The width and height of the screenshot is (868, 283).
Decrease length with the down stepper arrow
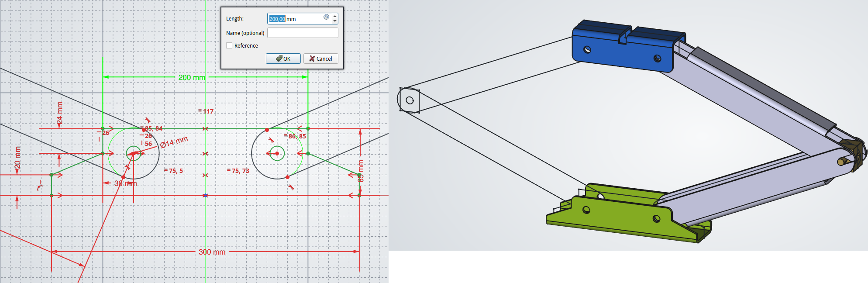click(x=335, y=21)
